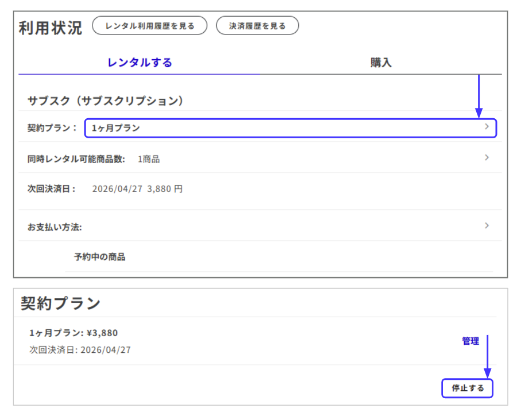The height and width of the screenshot is (420, 521).
Task: Click the 1ヶ月プラン: ¥3,880 plan entry
Action: point(73,333)
